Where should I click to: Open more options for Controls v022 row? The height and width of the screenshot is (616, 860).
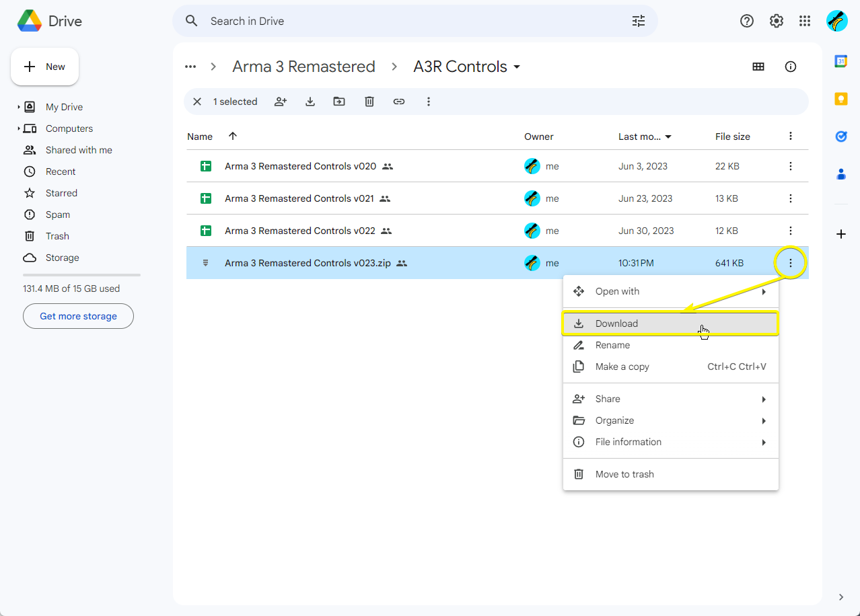(791, 231)
